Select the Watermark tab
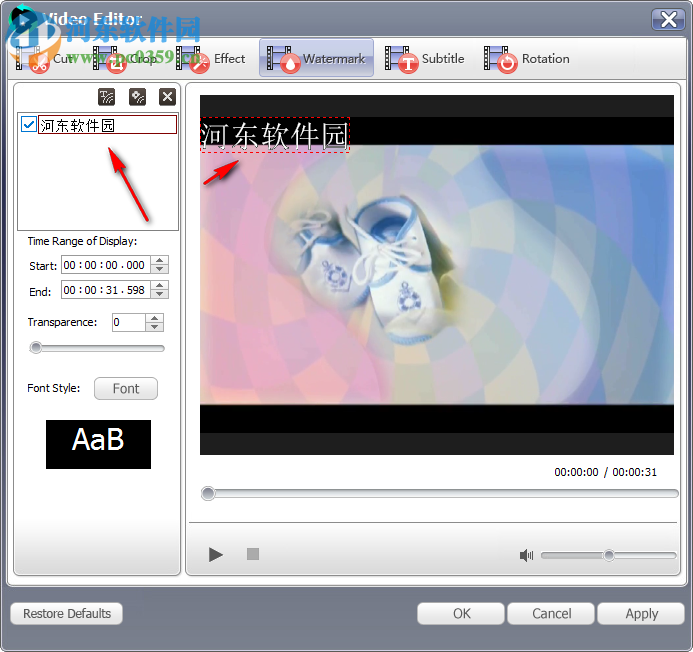Viewport: 693px width, 652px height. click(316, 58)
